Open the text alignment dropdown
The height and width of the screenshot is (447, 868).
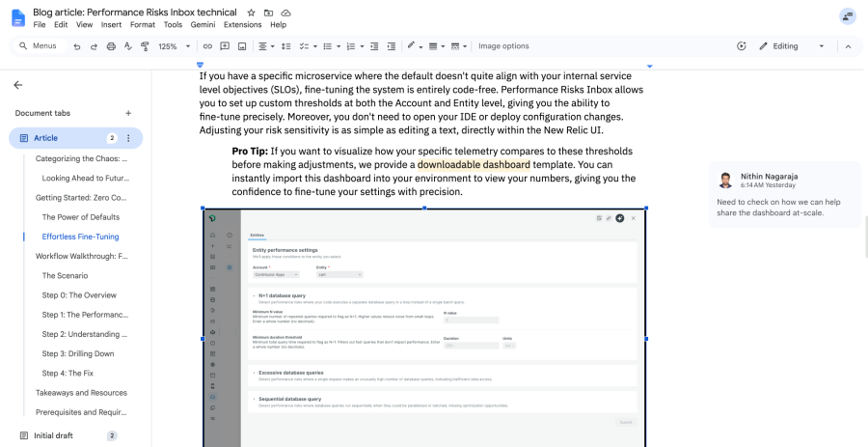(266, 46)
